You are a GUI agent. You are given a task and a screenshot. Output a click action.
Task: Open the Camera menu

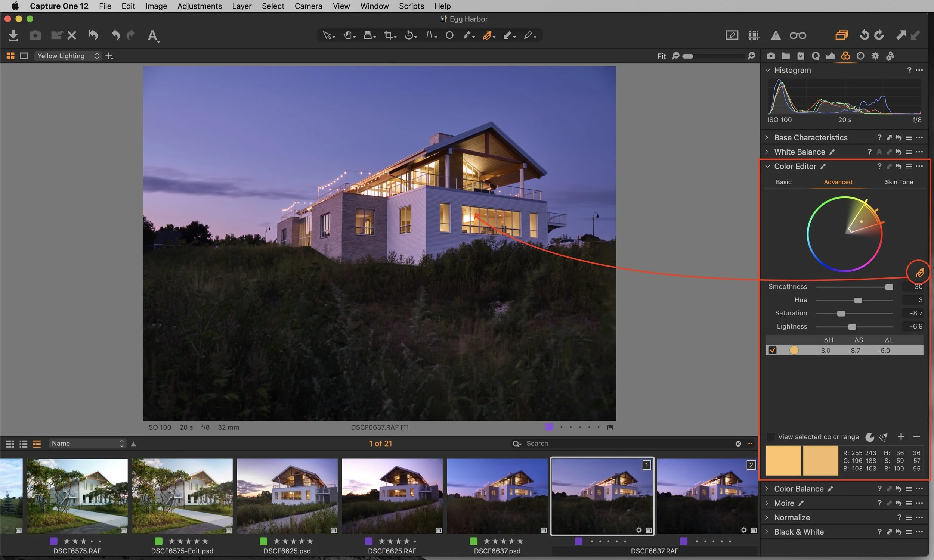click(308, 6)
